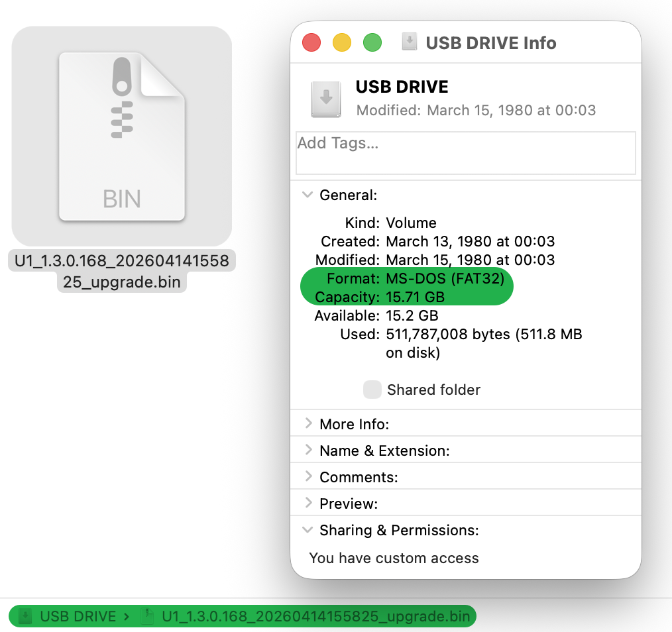The width and height of the screenshot is (672, 632).
Task: Collapse the General section
Action: point(308,195)
